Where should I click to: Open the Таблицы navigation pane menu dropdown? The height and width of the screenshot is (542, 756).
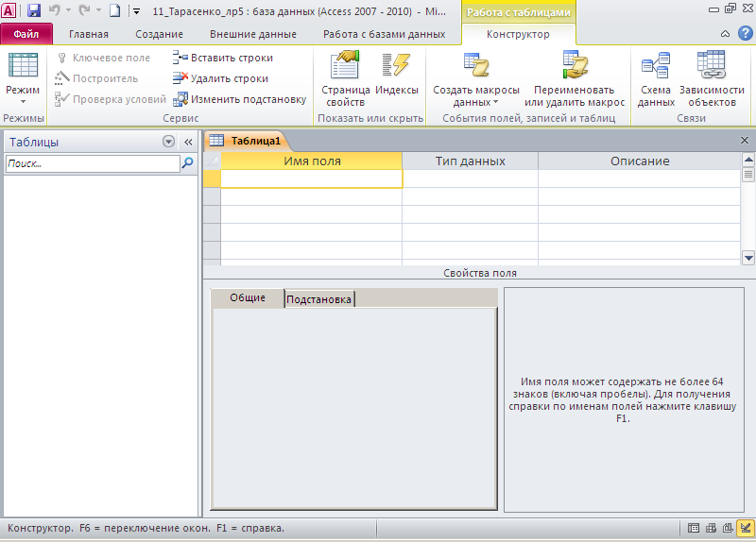(168, 142)
